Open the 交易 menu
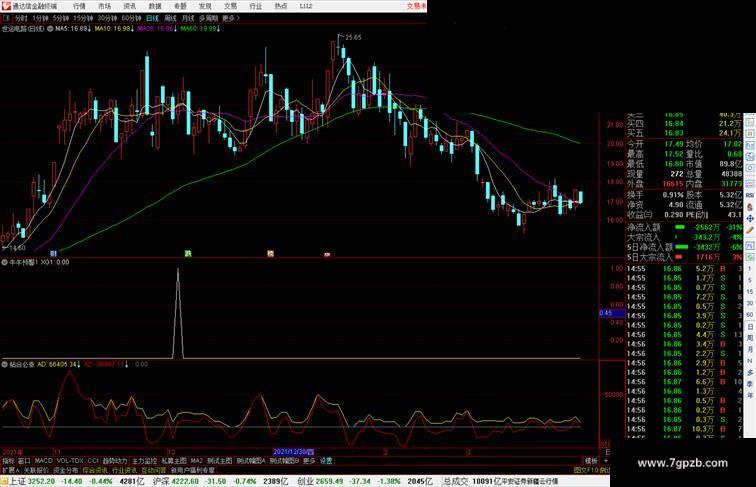 pyautogui.click(x=230, y=6)
